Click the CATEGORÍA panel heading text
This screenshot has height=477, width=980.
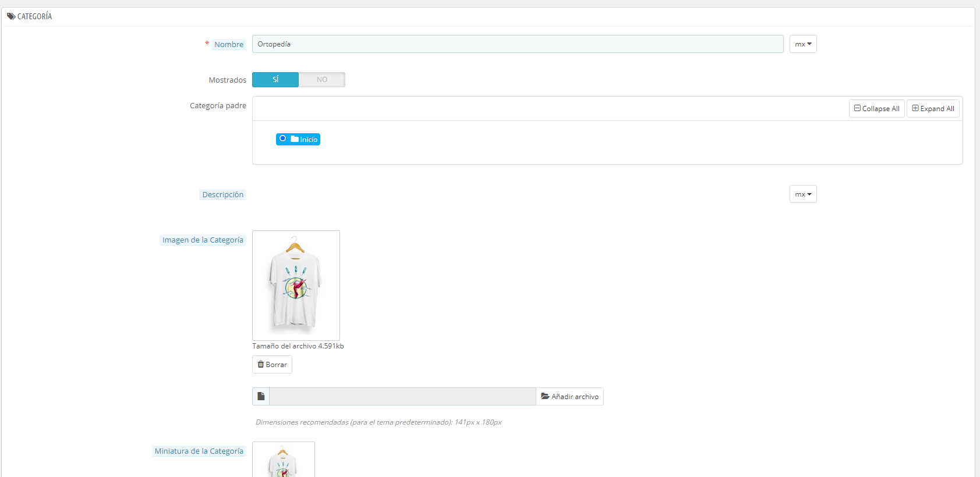[34, 16]
